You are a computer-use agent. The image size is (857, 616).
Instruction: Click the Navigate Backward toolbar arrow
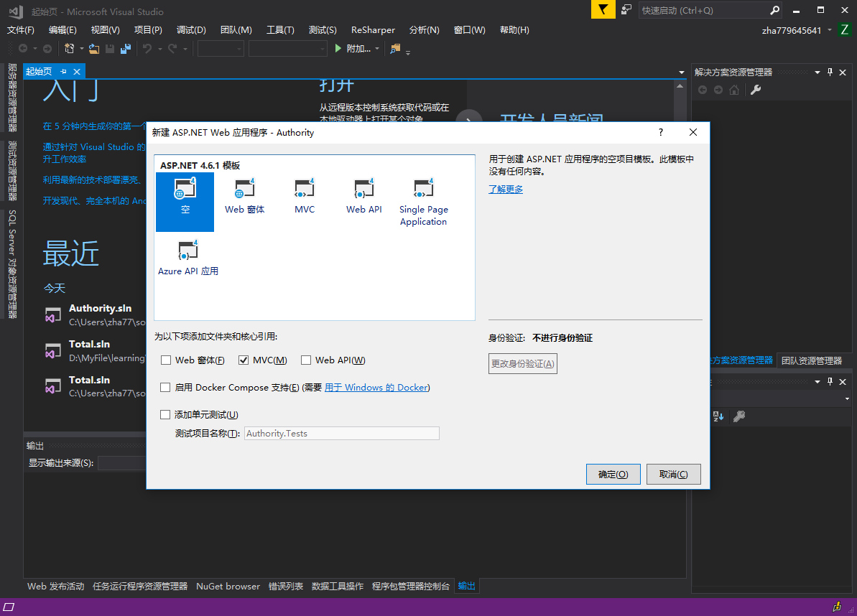coord(23,49)
